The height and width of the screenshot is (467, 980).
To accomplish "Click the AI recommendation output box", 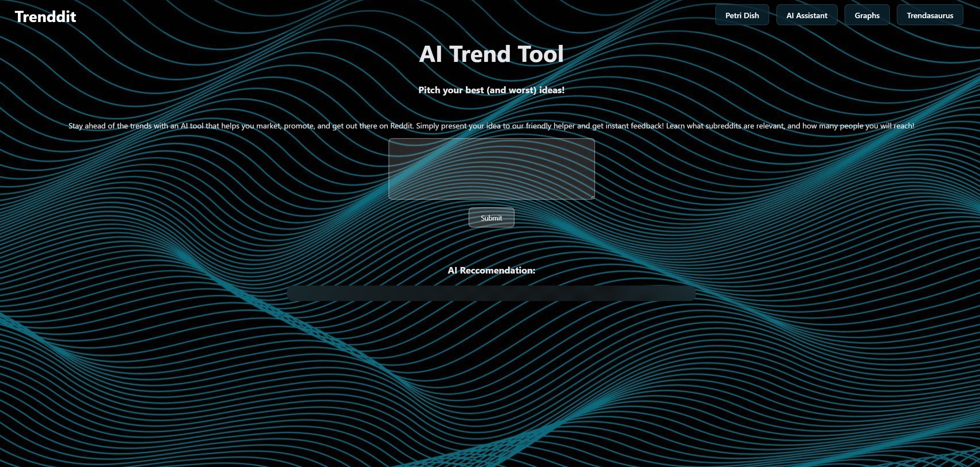I will (x=491, y=293).
